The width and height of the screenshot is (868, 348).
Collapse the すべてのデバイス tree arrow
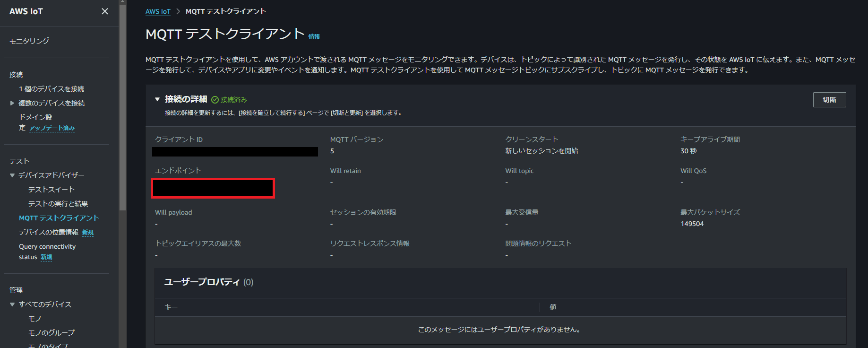(x=12, y=304)
